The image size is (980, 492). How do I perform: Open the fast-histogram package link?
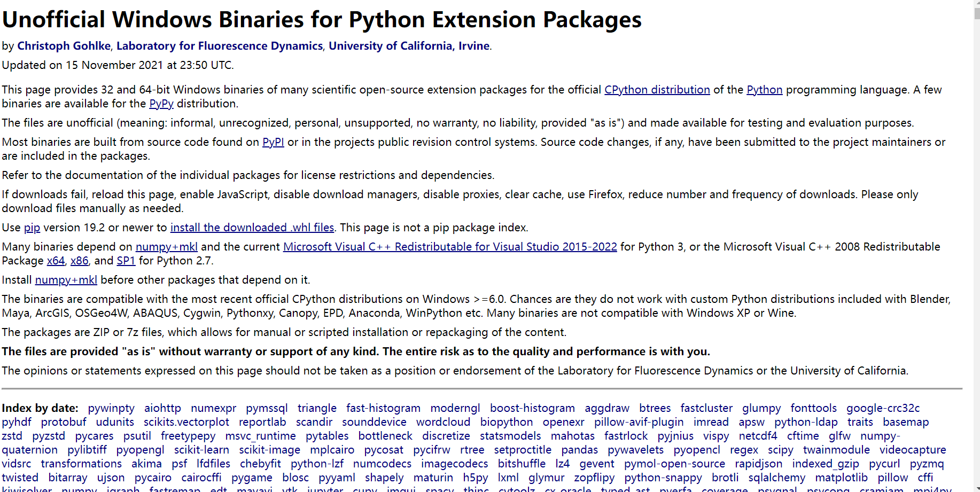tap(383, 408)
